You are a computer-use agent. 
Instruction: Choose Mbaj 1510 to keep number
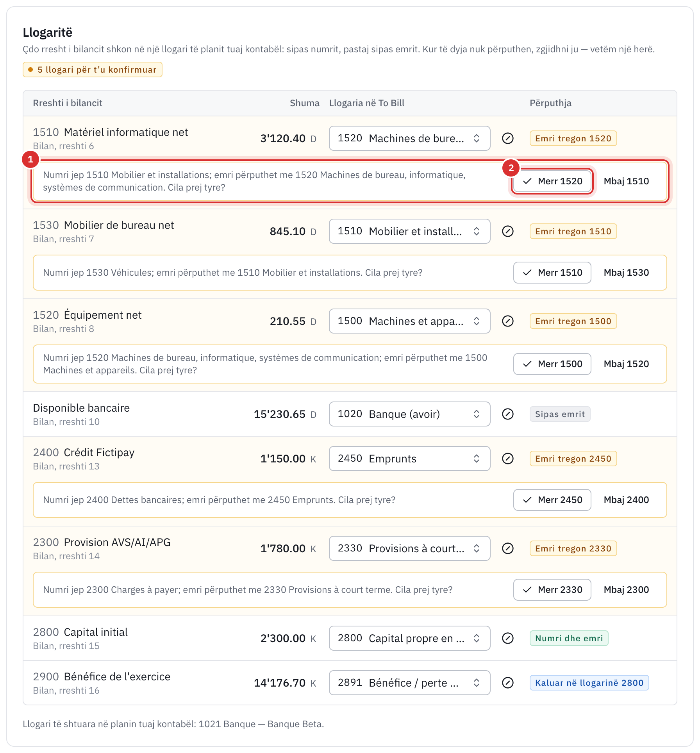click(x=626, y=181)
